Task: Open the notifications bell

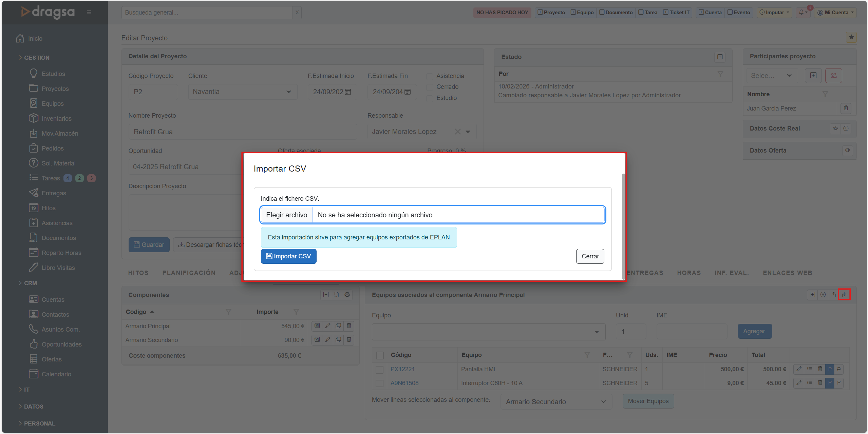Action: 802,13
